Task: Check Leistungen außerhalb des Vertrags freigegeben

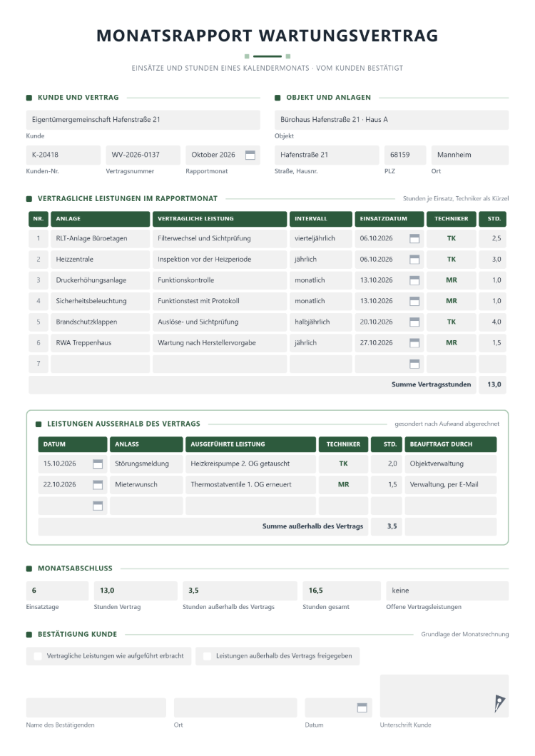Action: [207, 656]
